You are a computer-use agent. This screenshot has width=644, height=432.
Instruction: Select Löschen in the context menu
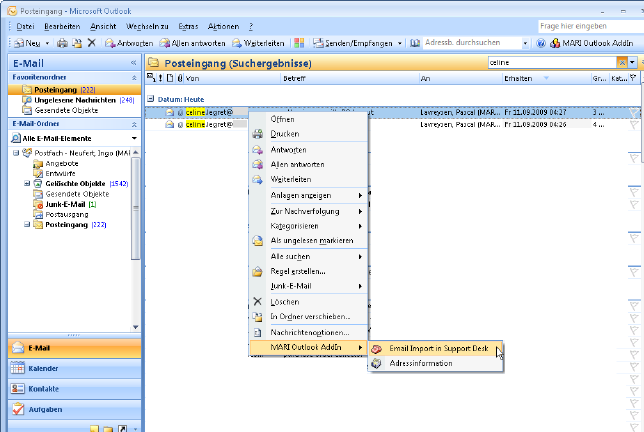[285, 301]
